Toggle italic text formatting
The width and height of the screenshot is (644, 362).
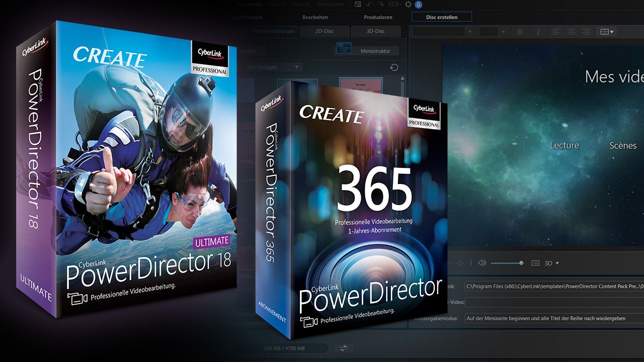(x=538, y=32)
